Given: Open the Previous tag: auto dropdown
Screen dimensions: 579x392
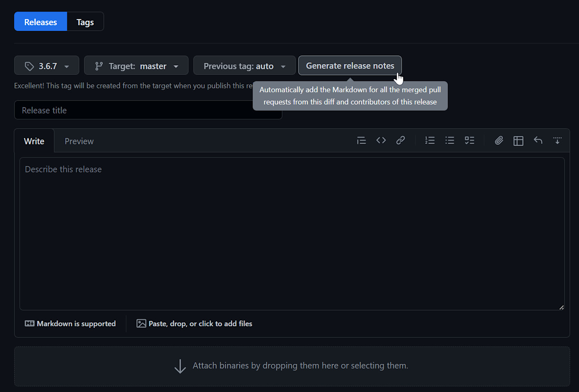Looking at the screenshot, I should (244, 66).
